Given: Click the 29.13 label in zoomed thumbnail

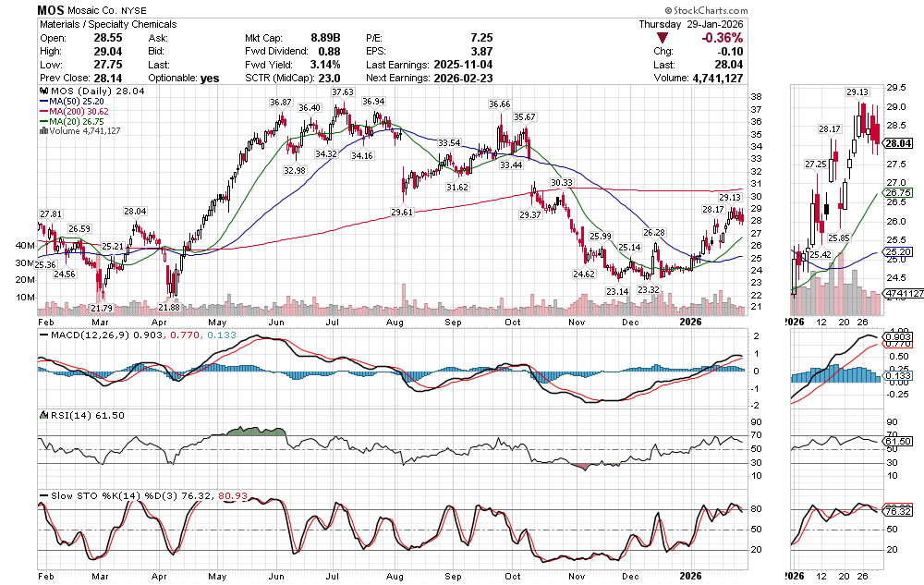Looking at the screenshot, I should (x=858, y=92).
